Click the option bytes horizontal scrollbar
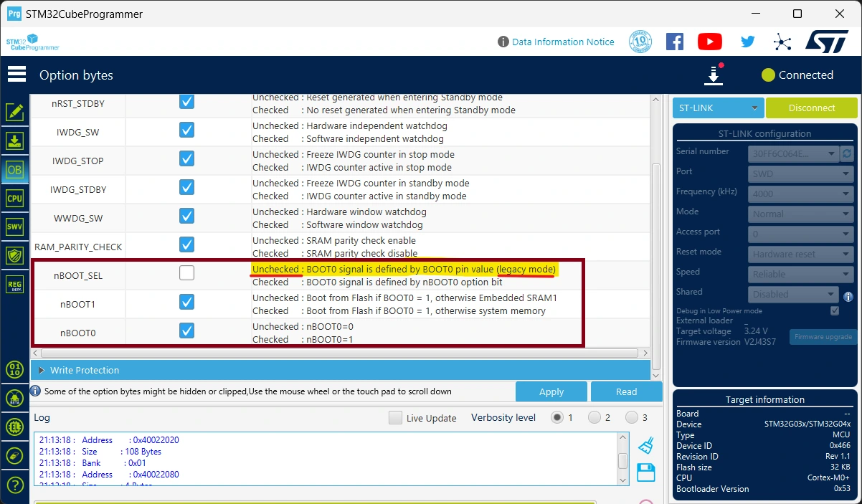This screenshot has height=504, width=862. [339, 353]
